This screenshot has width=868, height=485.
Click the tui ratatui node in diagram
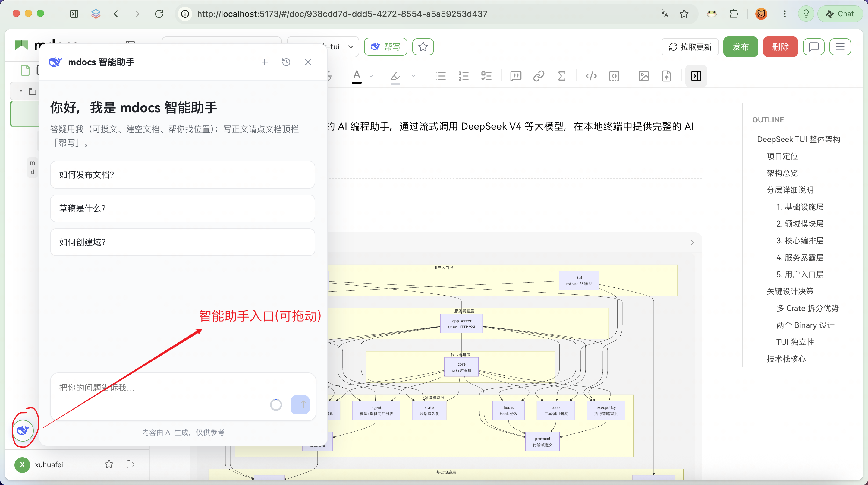579,280
